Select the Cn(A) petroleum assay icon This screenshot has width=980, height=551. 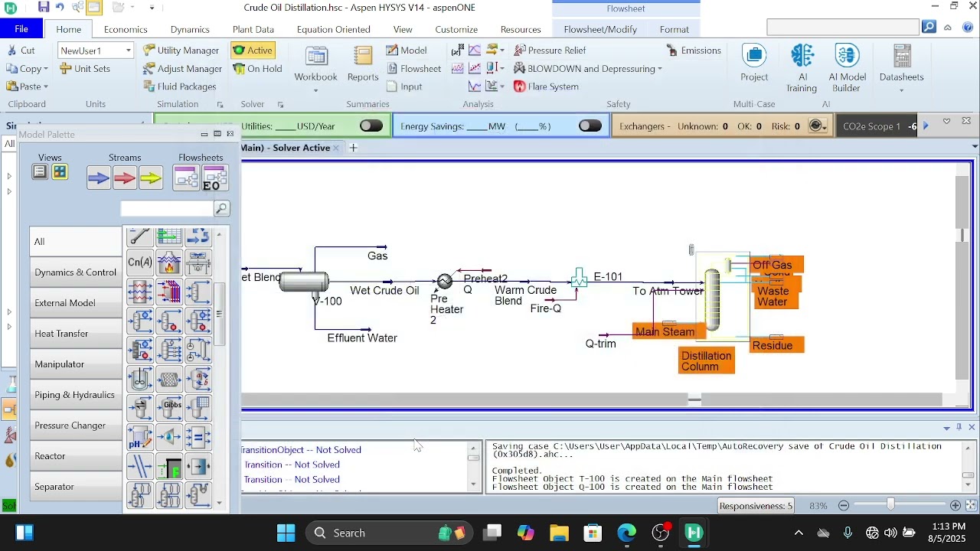pos(140,262)
